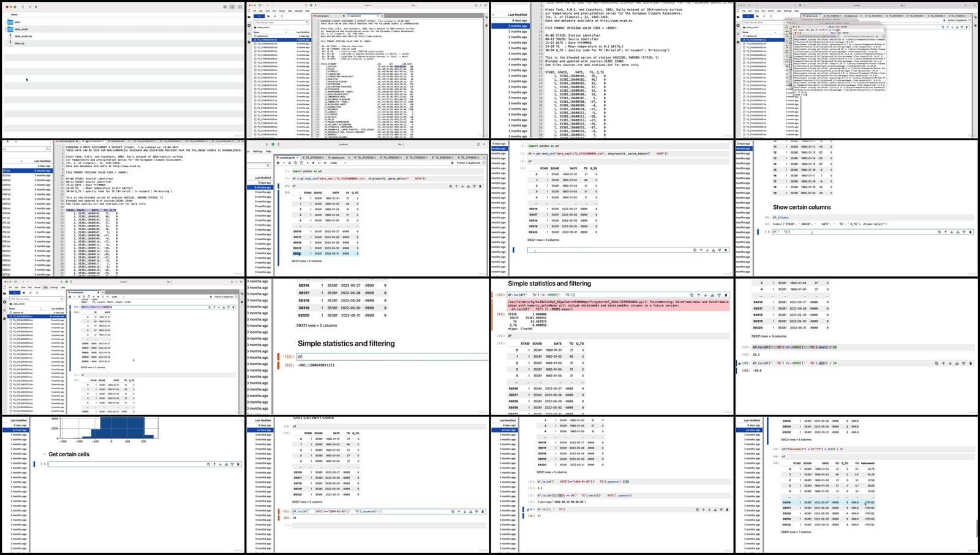Move down the empty cell under 'Get certain cells'
980x555 pixels.
click(x=220, y=464)
